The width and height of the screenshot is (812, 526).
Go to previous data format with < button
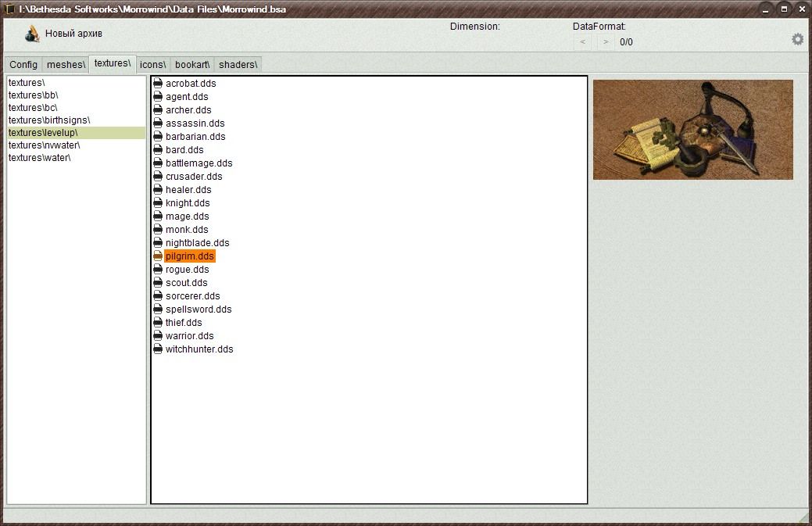pyautogui.click(x=583, y=42)
